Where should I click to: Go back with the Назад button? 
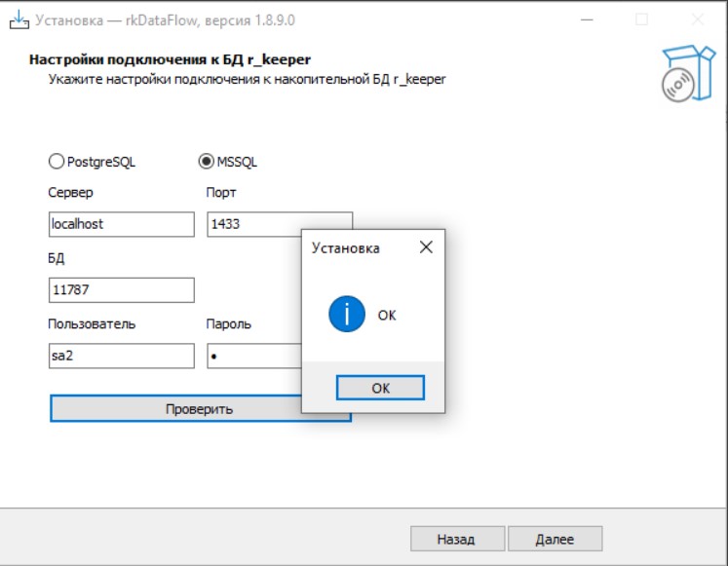pos(456,539)
